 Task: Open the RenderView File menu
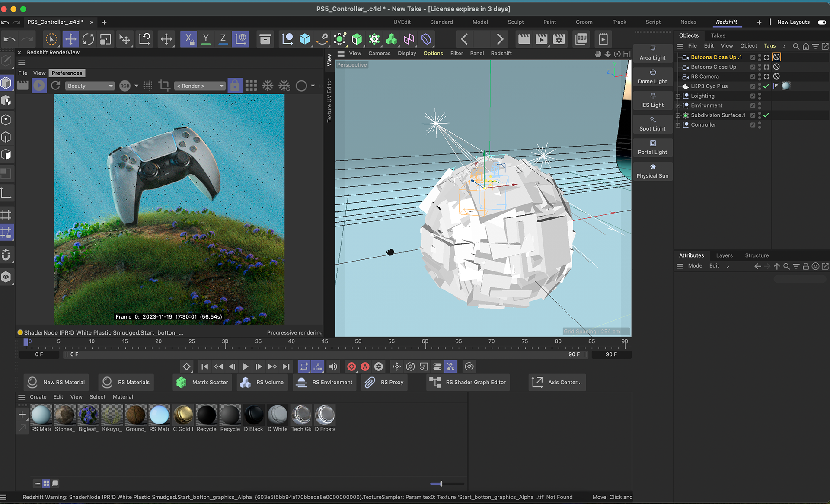point(23,73)
